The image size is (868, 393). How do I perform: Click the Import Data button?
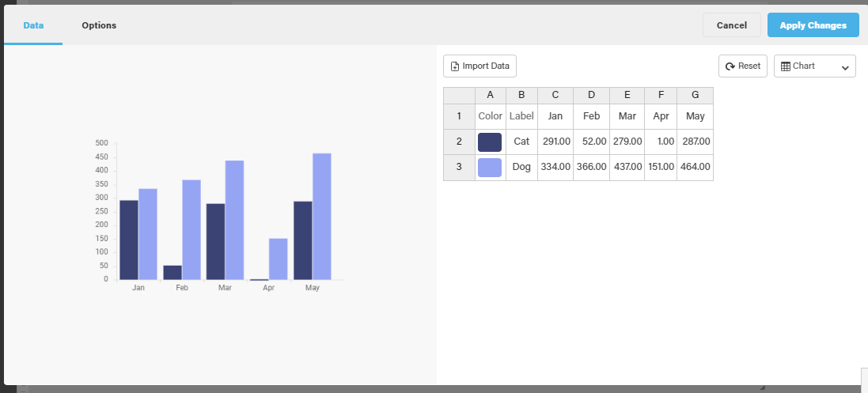click(x=480, y=66)
